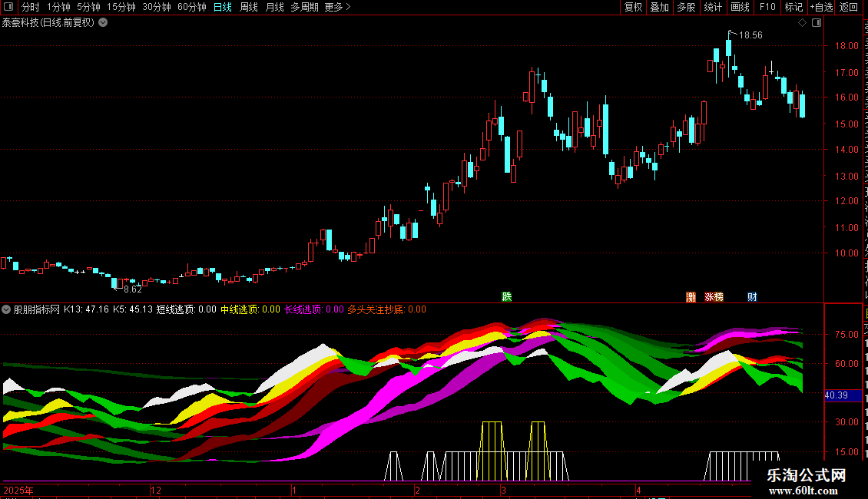Click the 复权 adjustment button
The height and width of the screenshot is (499, 868).
coord(633,7)
